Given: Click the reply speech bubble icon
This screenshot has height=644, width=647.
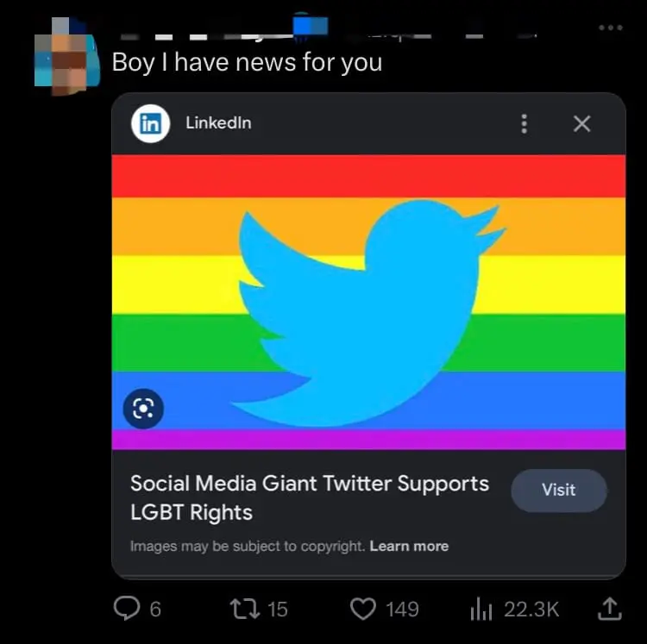Looking at the screenshot, I should [x=127, y=609].
